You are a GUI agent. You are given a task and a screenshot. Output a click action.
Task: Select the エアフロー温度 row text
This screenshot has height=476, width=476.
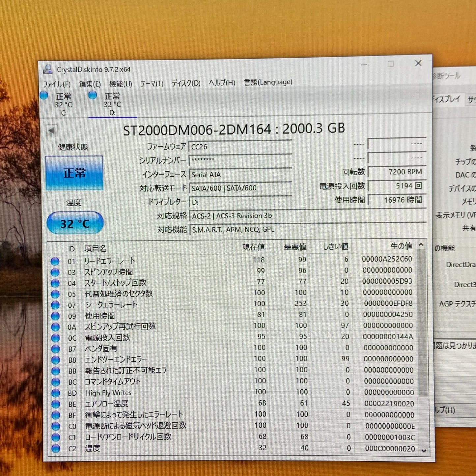click(107, 404)
